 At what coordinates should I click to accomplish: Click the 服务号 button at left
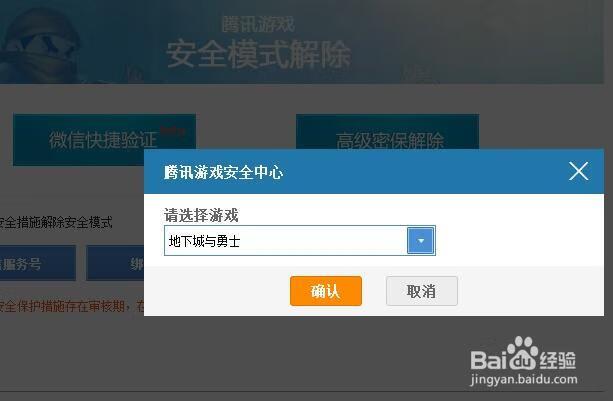[38, 263]
